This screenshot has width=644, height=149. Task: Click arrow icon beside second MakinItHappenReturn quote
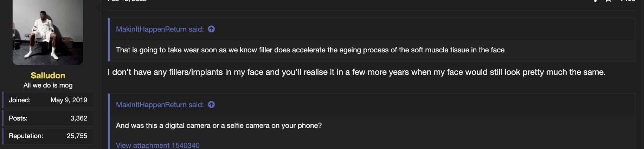(211, 105)
